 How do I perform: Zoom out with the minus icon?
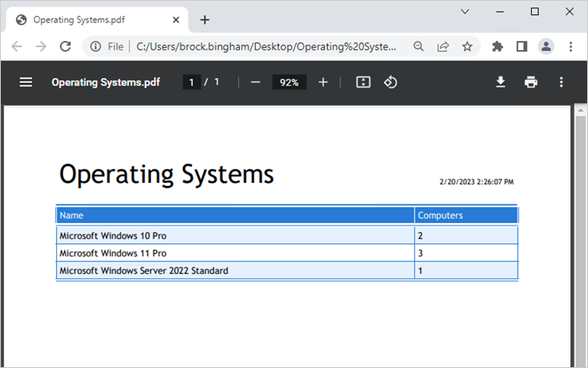[x=255, y=82]
